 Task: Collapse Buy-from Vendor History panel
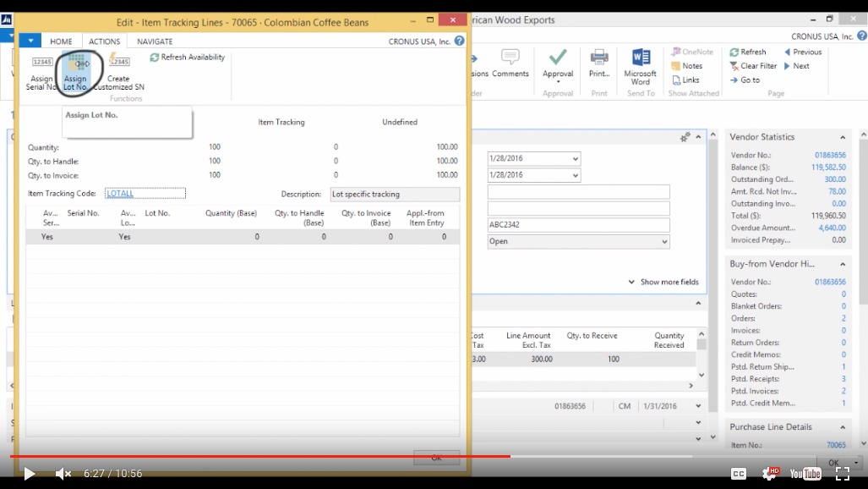click(843, 264)
